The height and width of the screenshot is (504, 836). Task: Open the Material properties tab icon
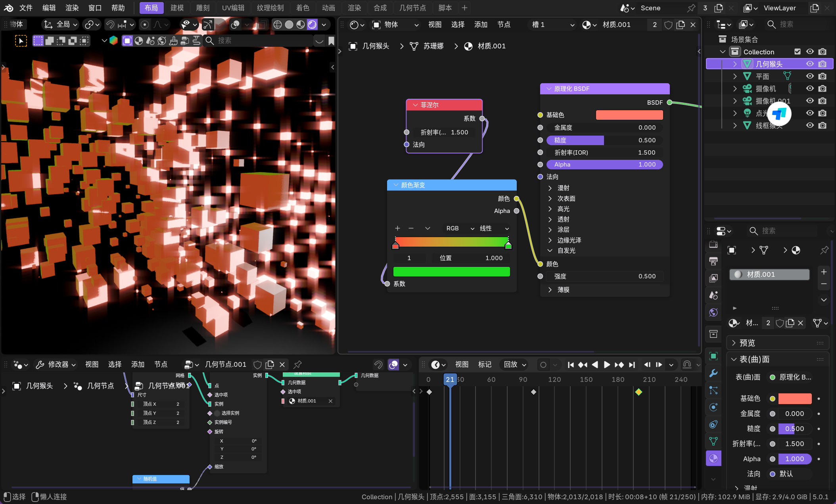713,458
